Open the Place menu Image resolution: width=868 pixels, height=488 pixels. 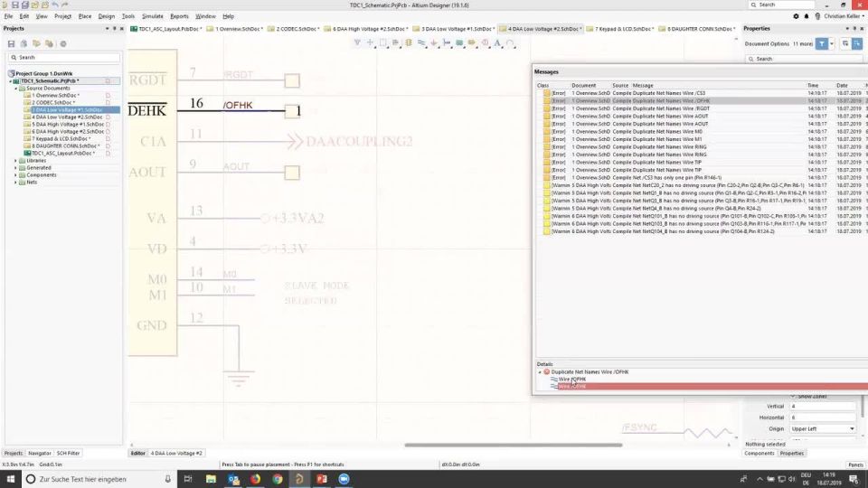tap(85, 16)
